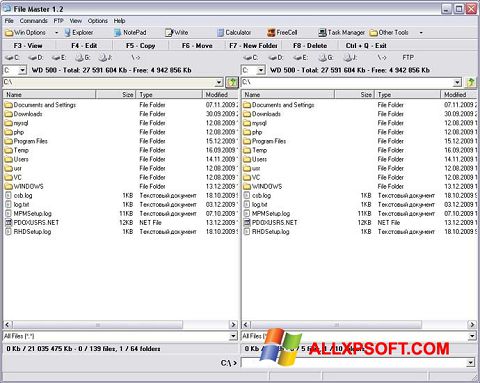The image size is (480, 383).
Task: Select WINDOWS folder in right panel
Action: tap(262, 187)
